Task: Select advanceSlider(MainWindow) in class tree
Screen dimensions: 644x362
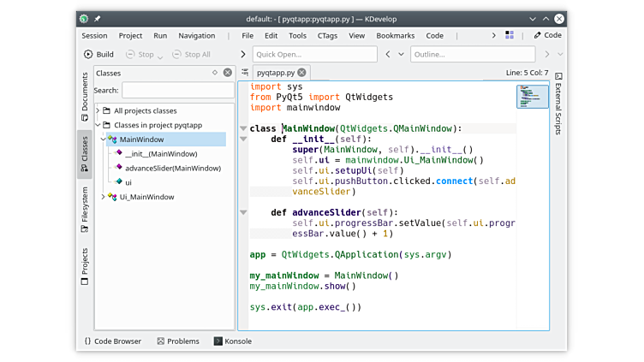Action: [171, 168]
